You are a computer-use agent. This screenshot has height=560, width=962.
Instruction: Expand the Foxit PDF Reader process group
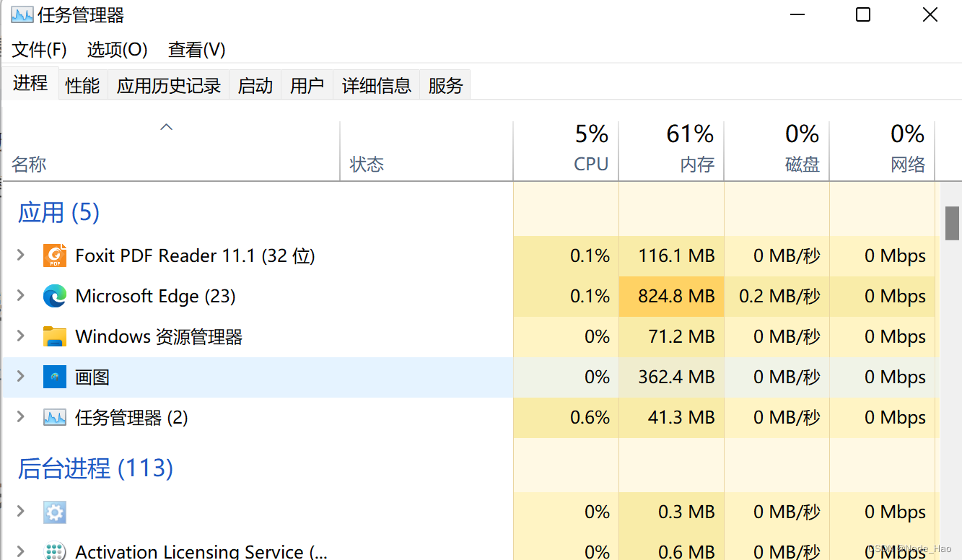(x=21, y=255)
